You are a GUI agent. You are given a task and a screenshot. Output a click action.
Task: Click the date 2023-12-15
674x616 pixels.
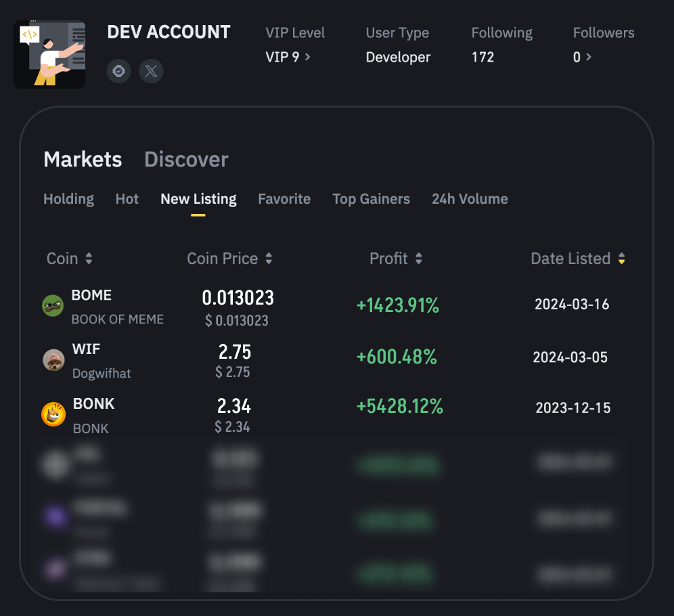tap(573, 408)
